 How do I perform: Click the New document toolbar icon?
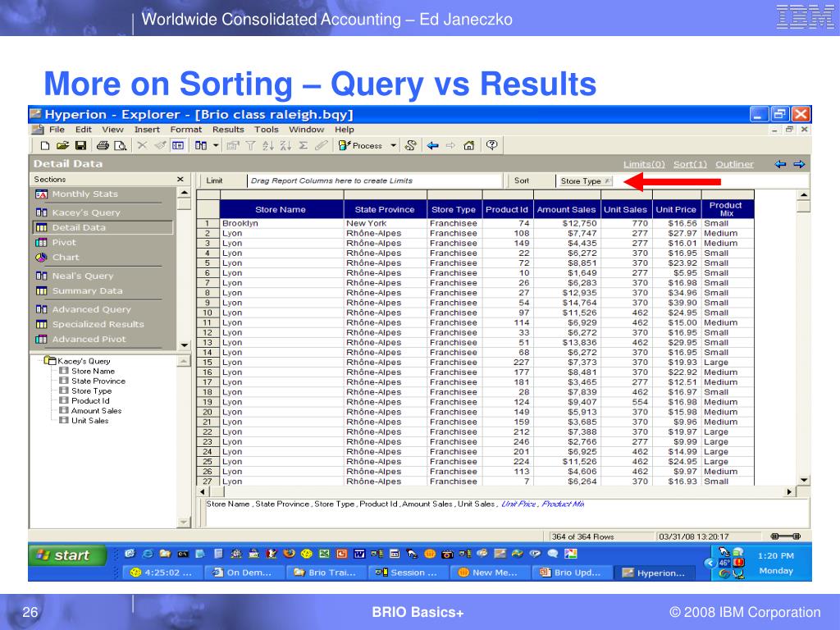coord(45,145)
